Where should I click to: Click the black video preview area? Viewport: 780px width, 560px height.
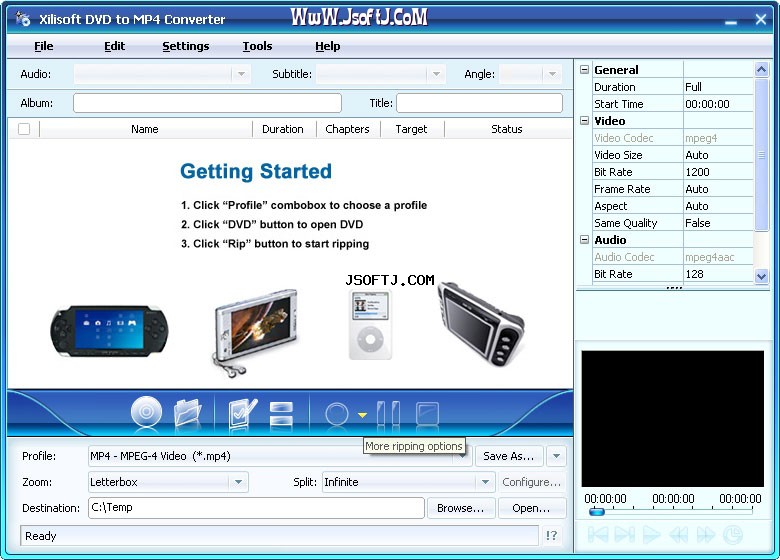[673, 419]
